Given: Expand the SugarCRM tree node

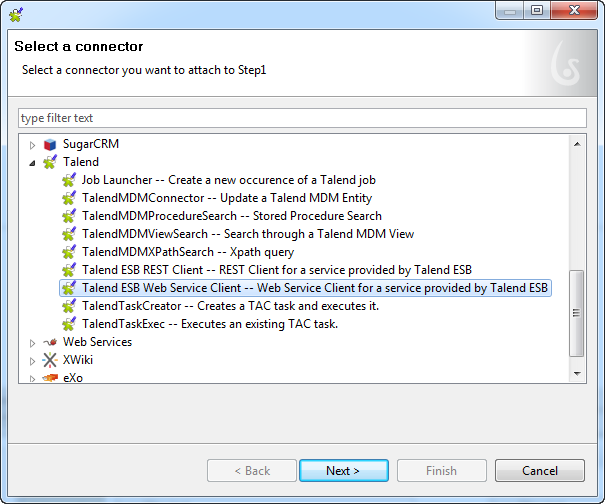Looking at the screenshot, I should coord(32,145).
